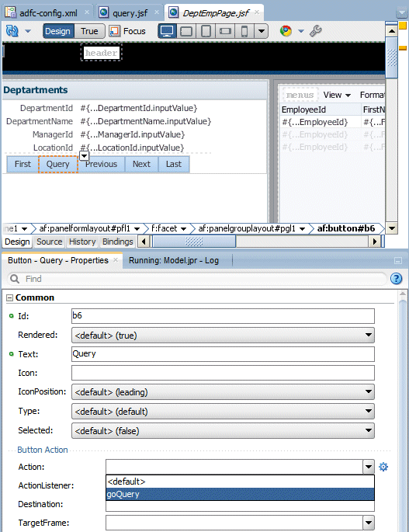This screenshot has height=532, width=409.
Task: Open the refresh icon's dropdown arrow
Action: [x=28, y=31]
